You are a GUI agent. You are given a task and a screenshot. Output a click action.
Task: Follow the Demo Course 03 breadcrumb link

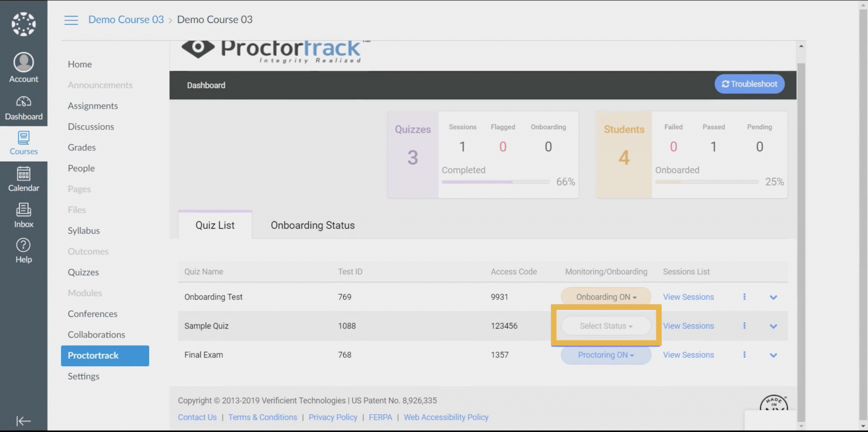126,20
